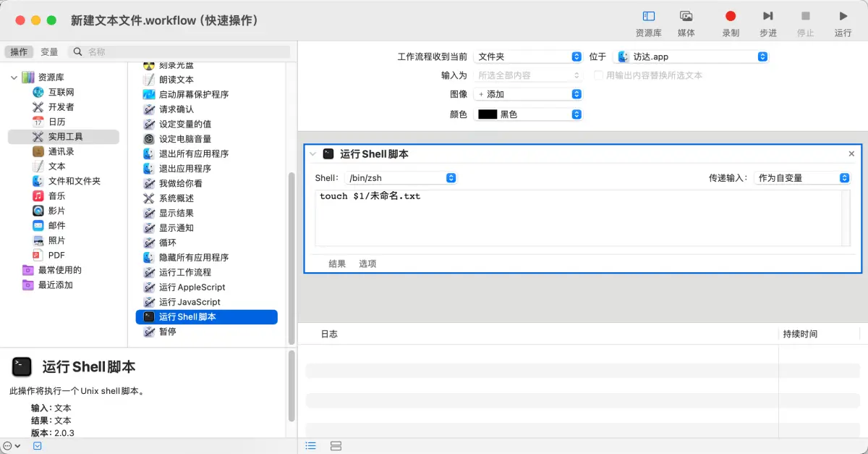Open the 文件夹 input type dropdown
Viewport: 868px width, 454px height.
coord(528,56)
